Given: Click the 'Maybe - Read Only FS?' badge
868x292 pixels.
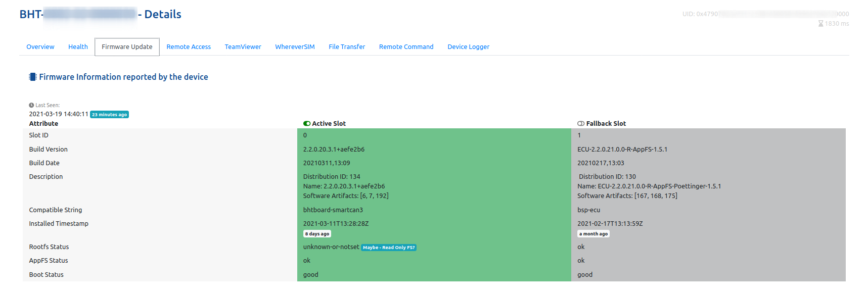Looking at the screenshot, I should tap(388, 248).
